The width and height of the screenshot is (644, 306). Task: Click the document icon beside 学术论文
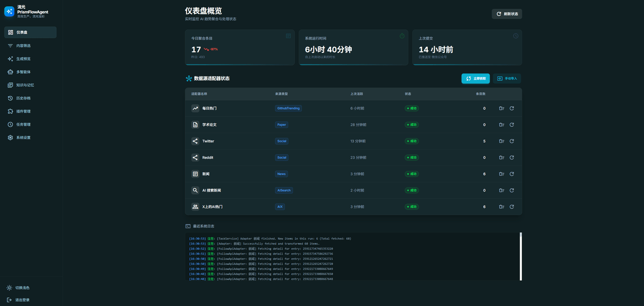point(195,125)
